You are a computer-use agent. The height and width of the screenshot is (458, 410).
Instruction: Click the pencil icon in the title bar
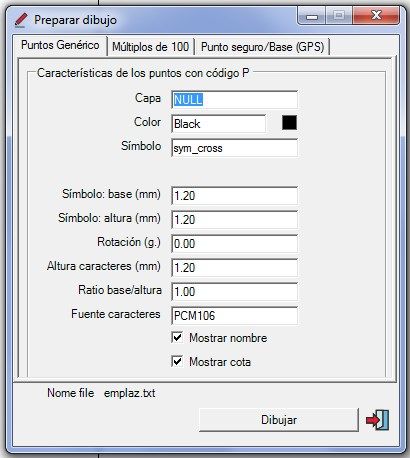pyautogui.click(x=21, y=20)
